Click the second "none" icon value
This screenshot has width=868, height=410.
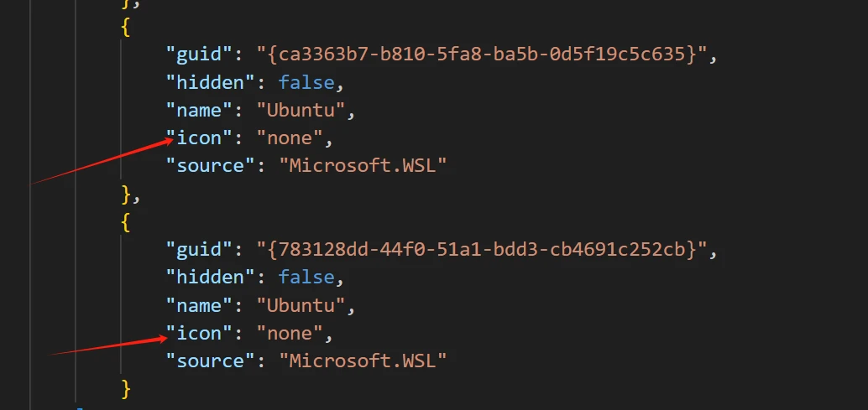[x=290, y=333]
